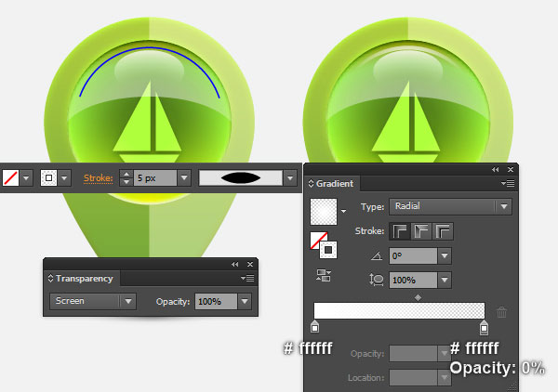Screen dimensions: 558x392
Task: Open the gradient presets arrow beside preview
Action: coord(343,211)
